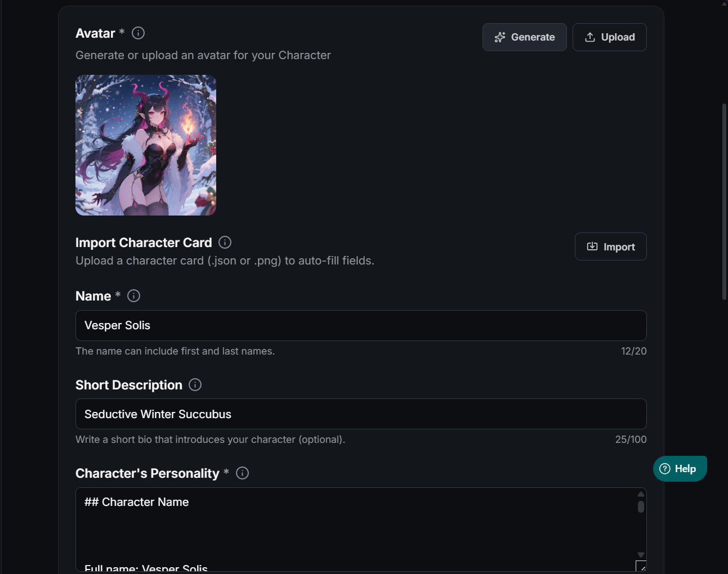Image resolution: width=728 pixels, height=574 pixels.
Task: Focus the Name field containing Vesper Solis
Action: (x=361, y=325)
